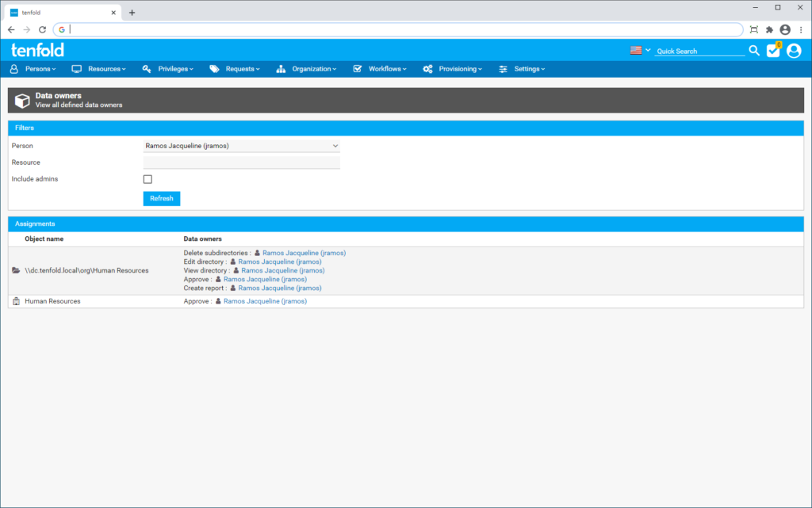This screenshot has width=812, height=508.
Task: Click the Data owners cube header icon
Action: coord(22,100)
